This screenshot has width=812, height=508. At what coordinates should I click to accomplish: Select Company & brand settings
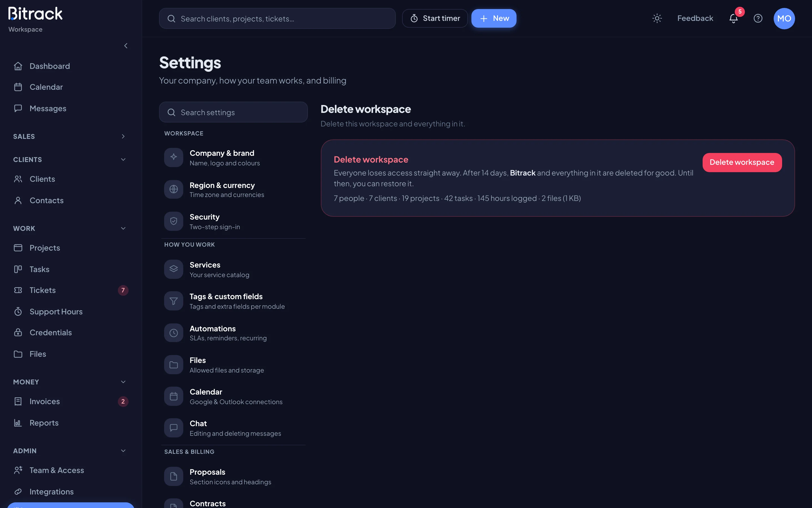tap(233, 157)
